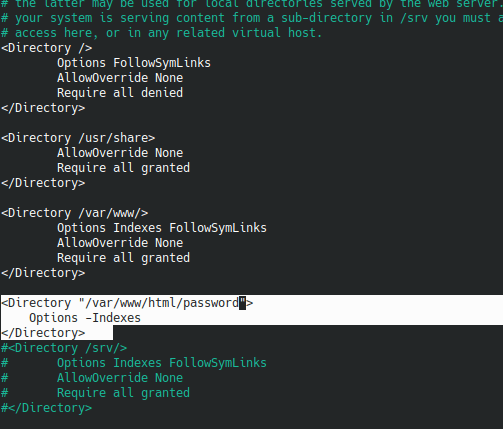
Task: Click the highlighted closing Directory tag
Action: click(43, 333)
